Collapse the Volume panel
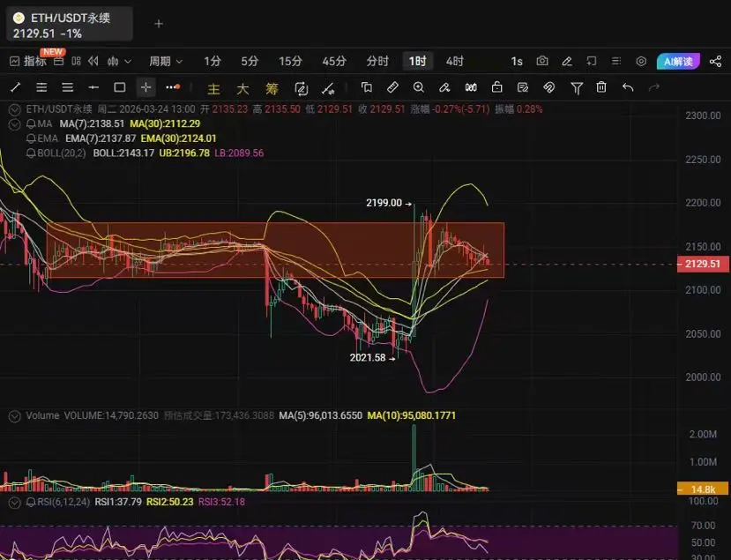 tap(14, 416)
